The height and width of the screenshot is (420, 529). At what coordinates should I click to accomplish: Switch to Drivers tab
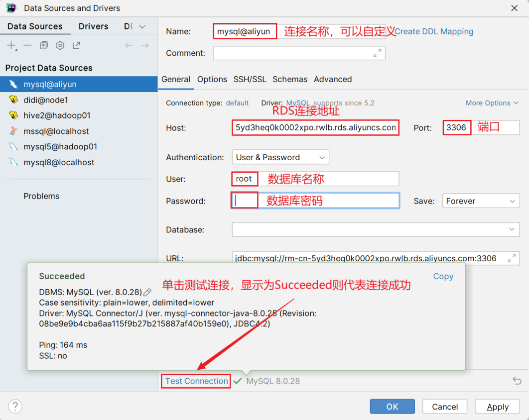(94, 26)
